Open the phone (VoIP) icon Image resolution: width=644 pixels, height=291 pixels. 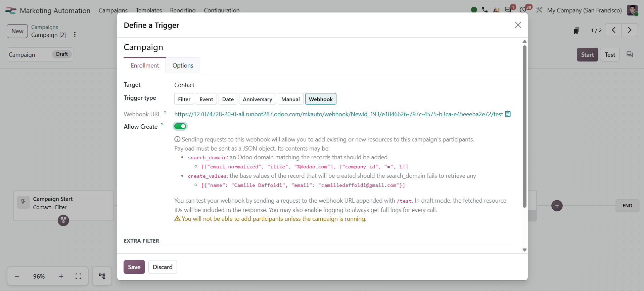coord(485,10)
